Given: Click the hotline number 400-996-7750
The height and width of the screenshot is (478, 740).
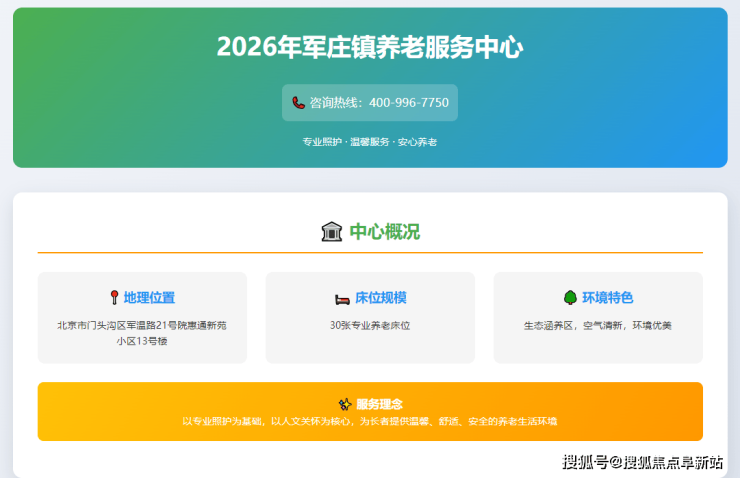Looking at the screenshot, I should pos(408,103).
